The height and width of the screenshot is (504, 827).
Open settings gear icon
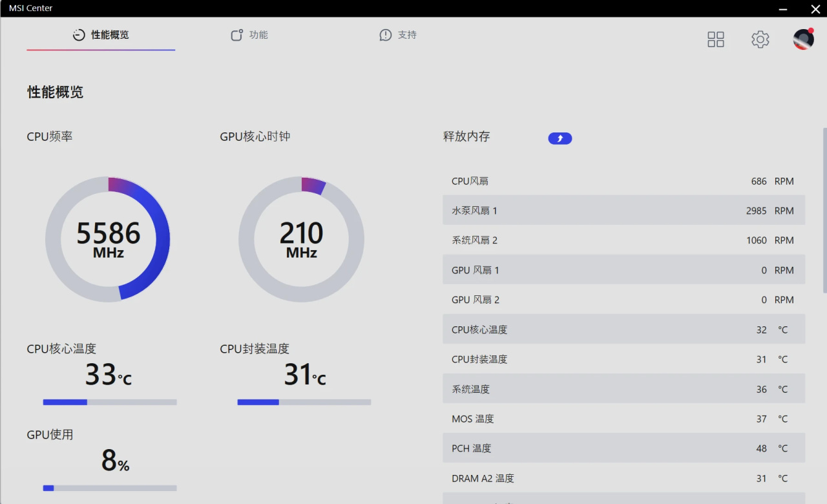pos(760,39)
